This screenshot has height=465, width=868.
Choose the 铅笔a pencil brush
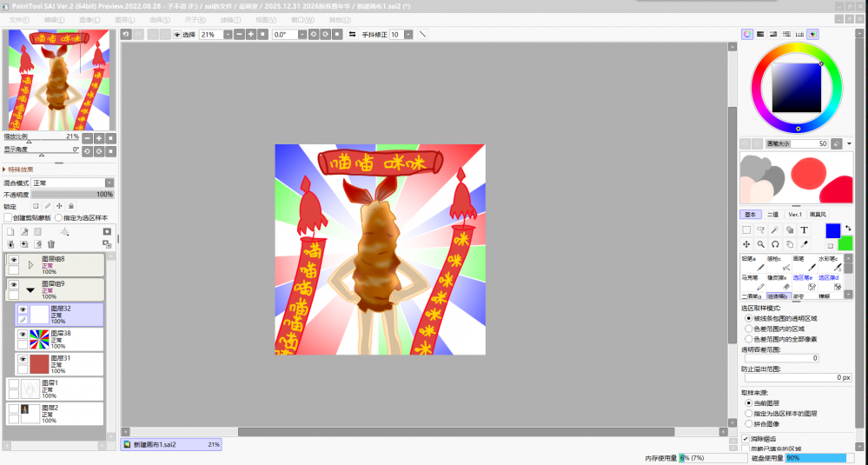point(752,263)
